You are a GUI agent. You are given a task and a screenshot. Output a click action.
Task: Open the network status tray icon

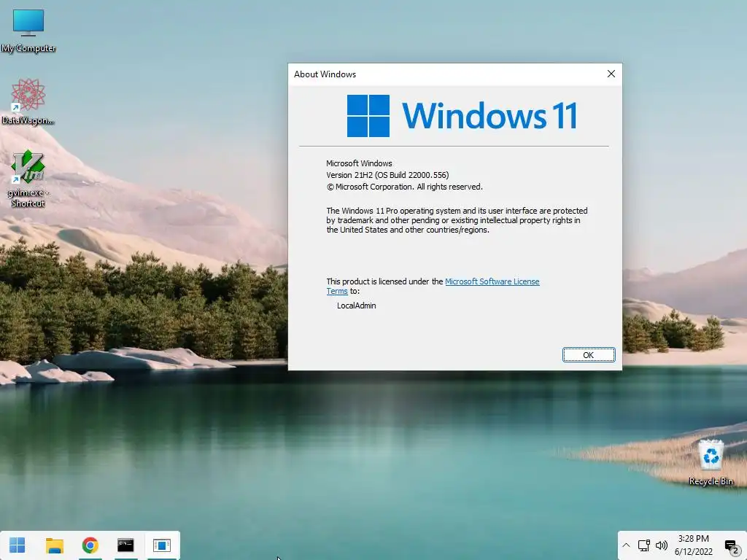[x=644, y=545]
